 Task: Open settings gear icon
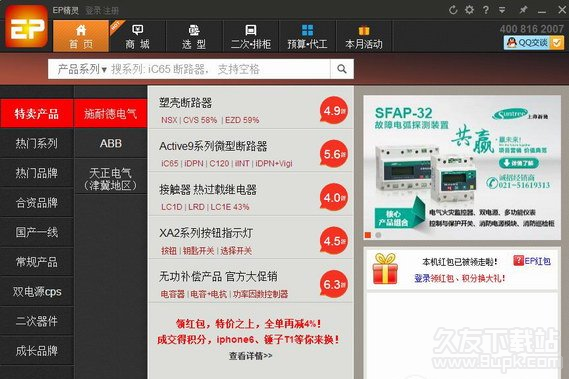tap(470, 10)
